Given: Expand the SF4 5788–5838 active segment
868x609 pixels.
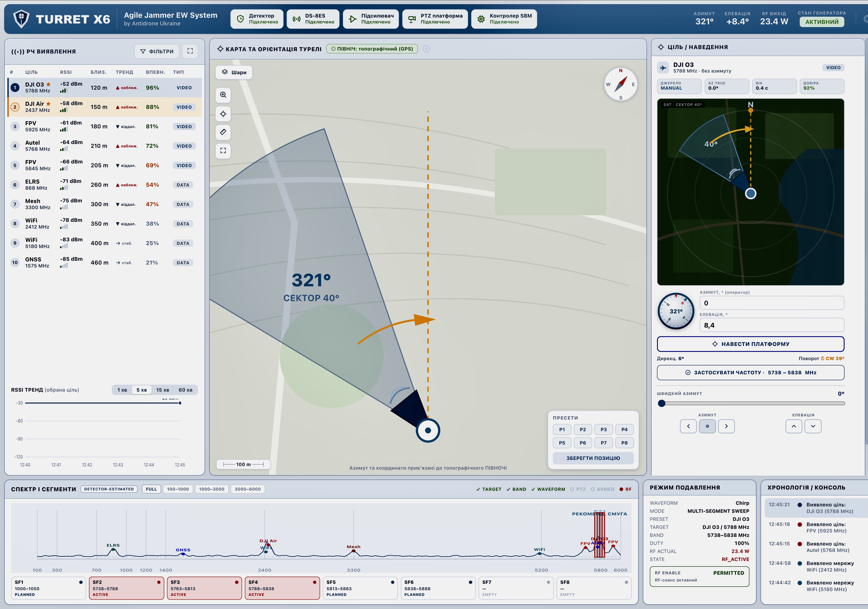Looking at the screenshot, I should point(282,588).
